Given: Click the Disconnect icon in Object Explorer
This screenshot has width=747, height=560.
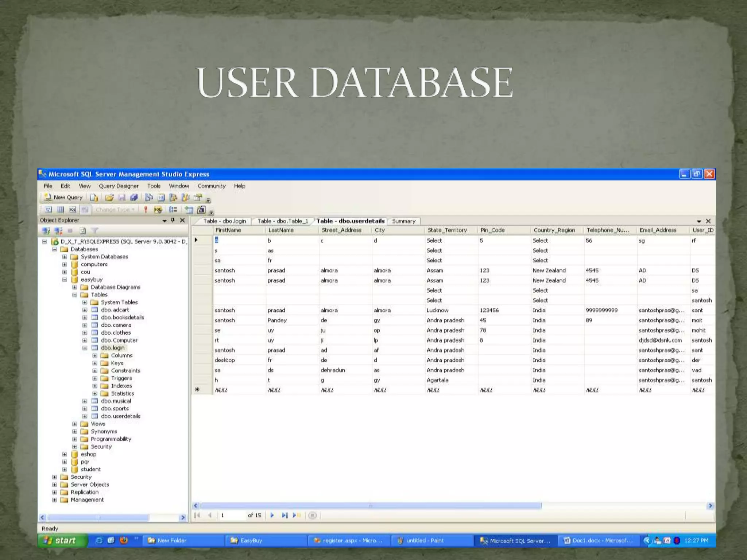Looking at the screenshot, I should 58,231.
